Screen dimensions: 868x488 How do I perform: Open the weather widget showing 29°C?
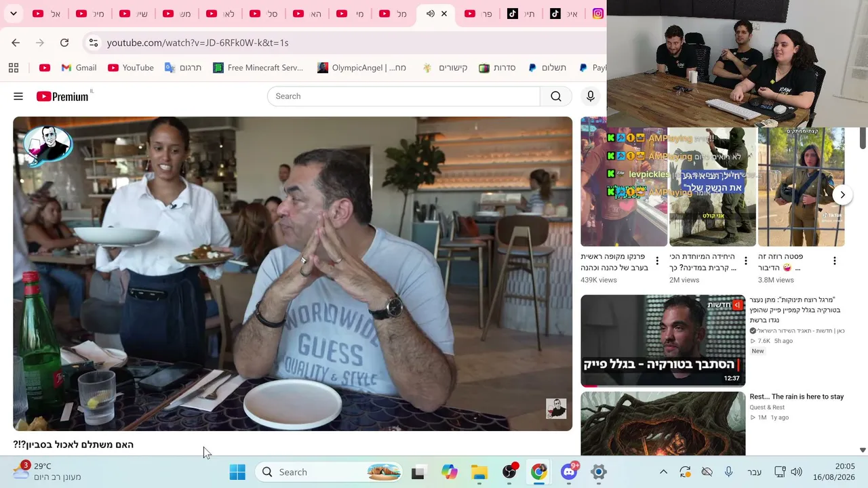[x=47, y=472]
